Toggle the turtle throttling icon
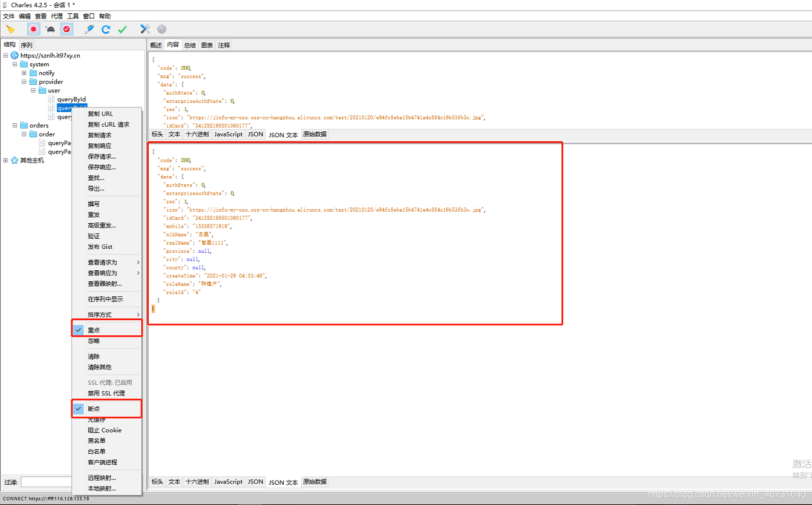 (x=50, y=29)
